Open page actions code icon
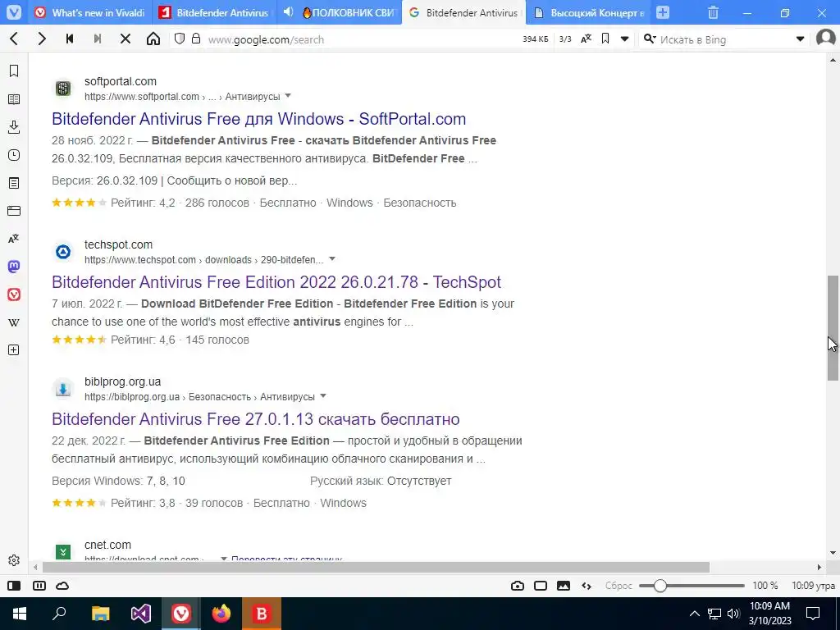Screen dimensions: 840x630 click(587, 586)
